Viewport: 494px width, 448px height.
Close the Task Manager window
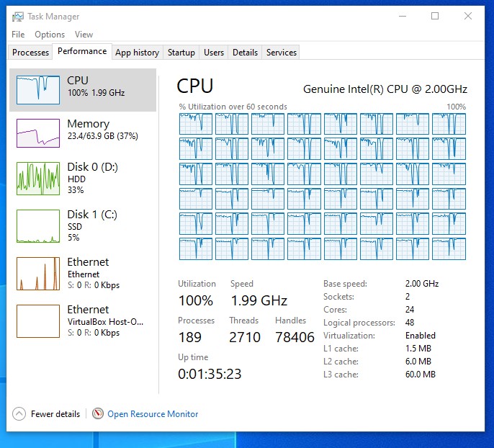click(x=468, y=16)
